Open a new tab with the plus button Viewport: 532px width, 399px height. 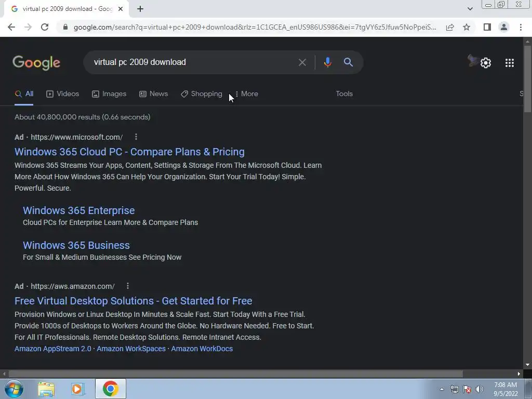(140, 9)
